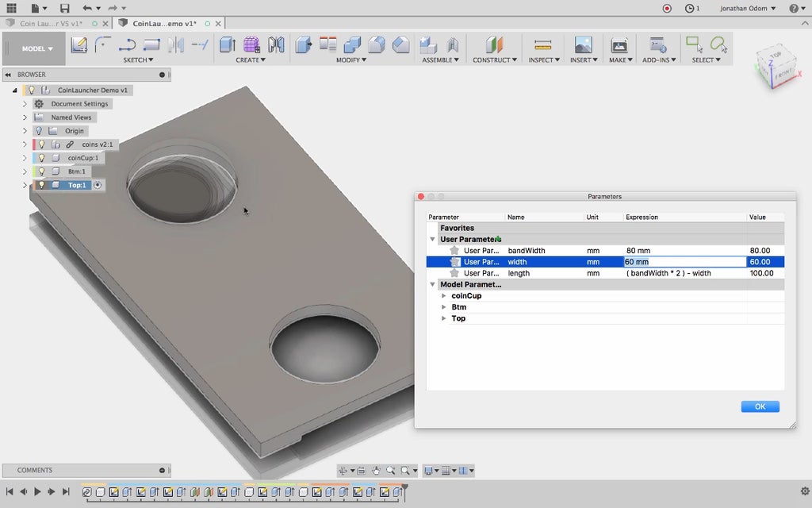
Task: Click the 3D Print icon under Make
Action: pyautogui.click(x=619, y=45)
